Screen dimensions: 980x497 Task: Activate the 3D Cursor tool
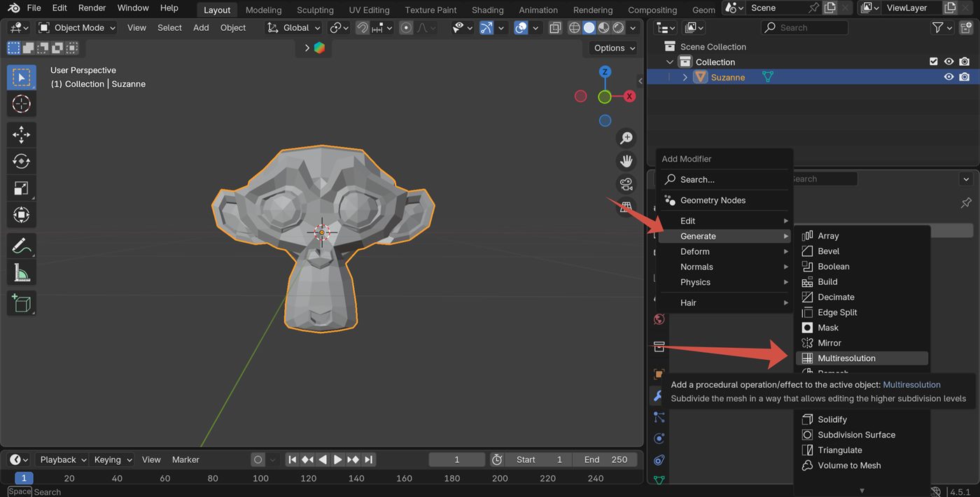tap(21, 104)
